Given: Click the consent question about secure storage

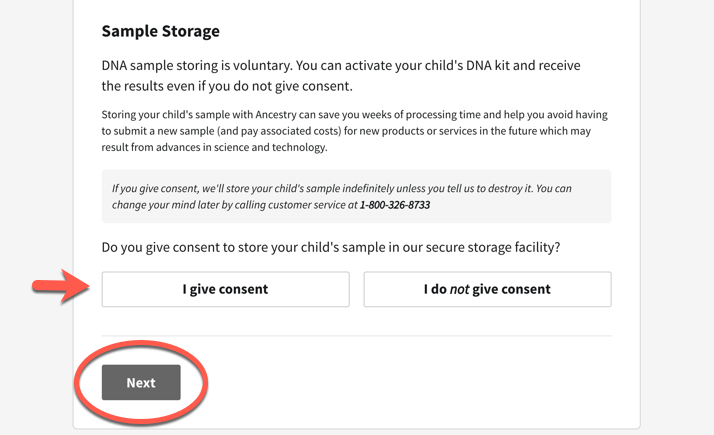Looking at the screenshot, I should pos(331,247).
